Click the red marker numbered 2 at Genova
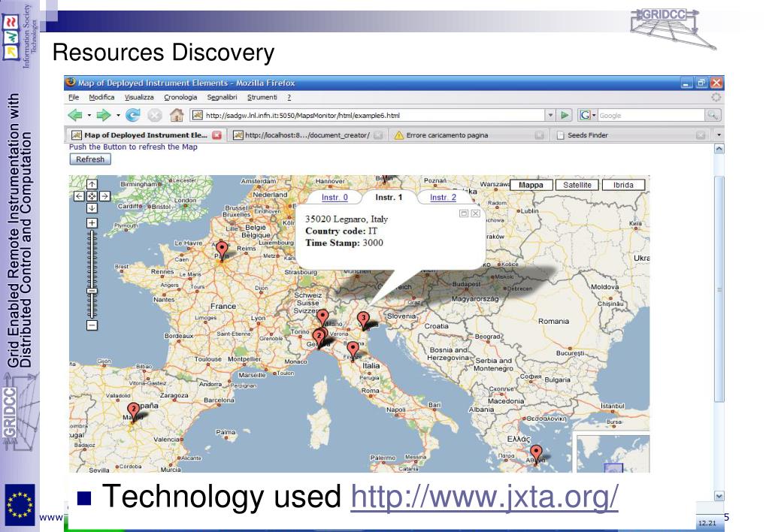Viewport: 769px width, 532px height. coord(319,338)
